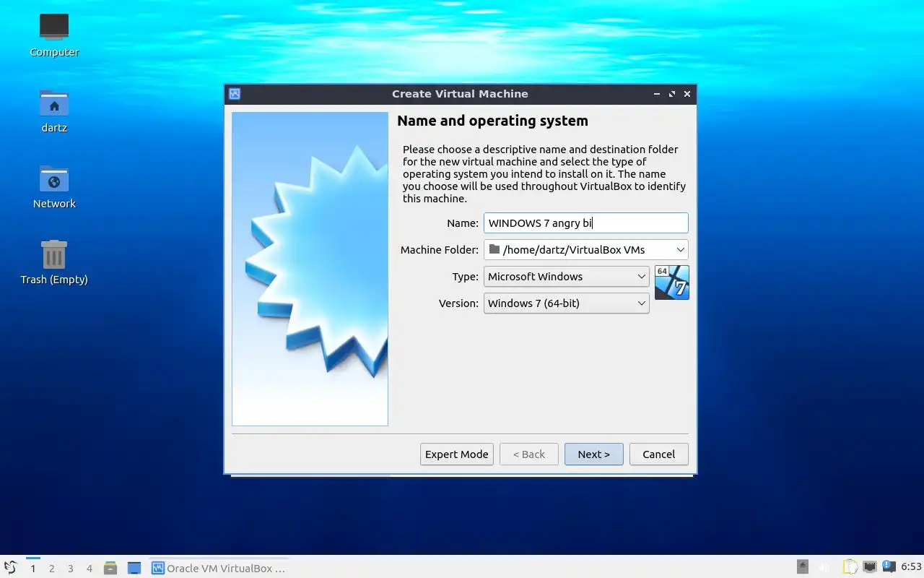Click the show desktop icon in taskbar
924x578 pixels.
(x=134, y=568)
